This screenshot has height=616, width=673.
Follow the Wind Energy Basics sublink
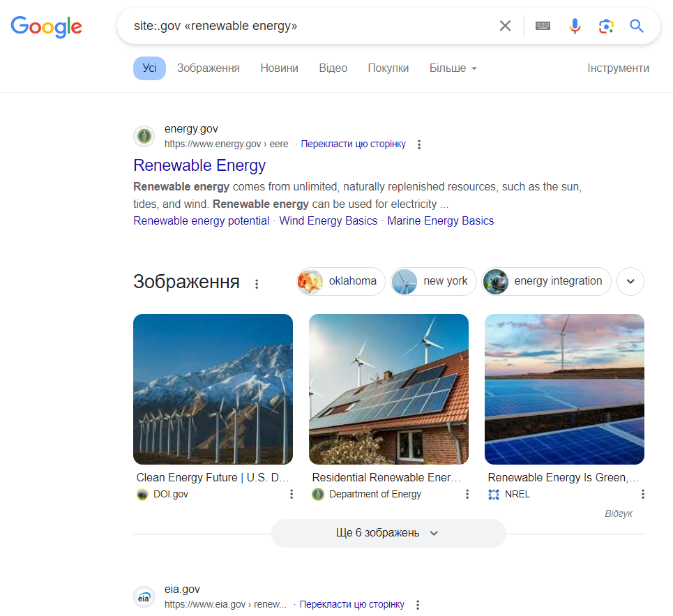pyautogui.click(x=328, y=220)
